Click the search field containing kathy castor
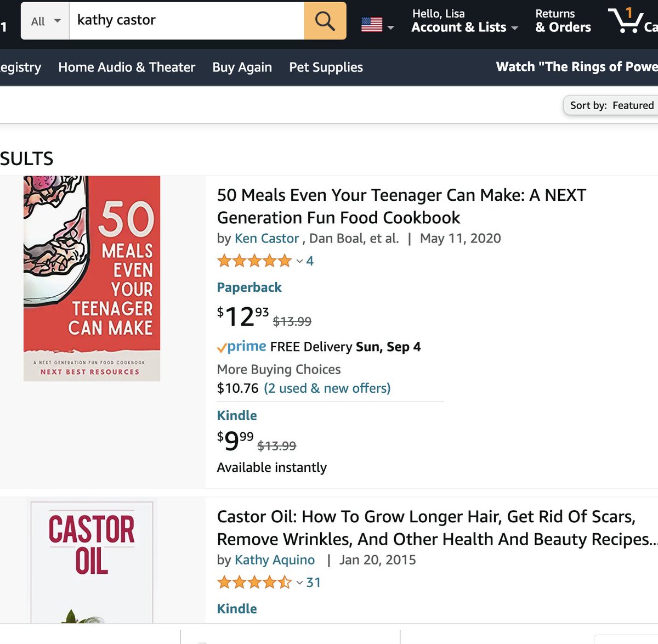 pyautogui.click(x=187, y=21)
